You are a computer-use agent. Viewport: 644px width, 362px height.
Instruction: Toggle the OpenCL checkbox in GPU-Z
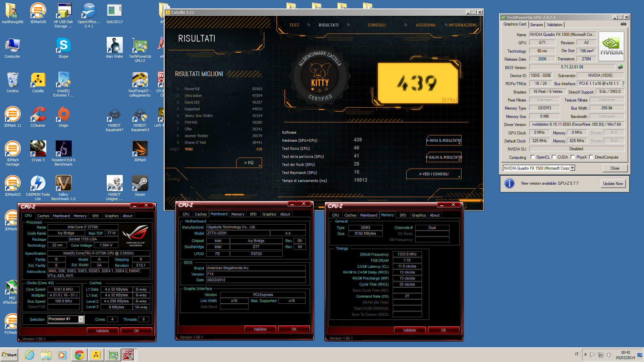[x=532, y=157]
